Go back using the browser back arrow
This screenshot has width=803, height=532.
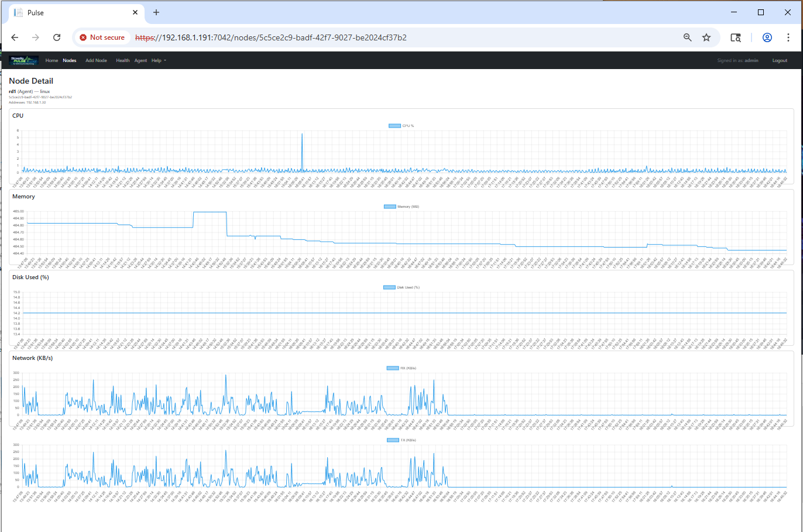pyautogui.click(x=15, y=37)
